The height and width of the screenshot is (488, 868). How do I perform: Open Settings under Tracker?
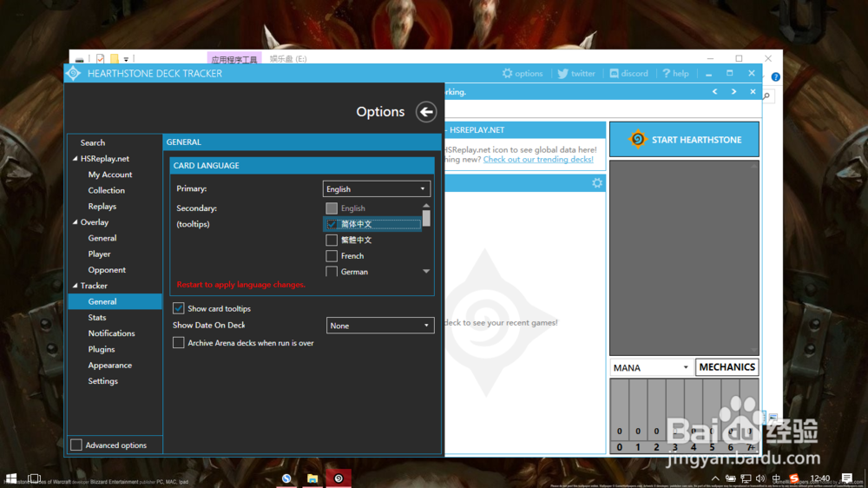(103, 381)
